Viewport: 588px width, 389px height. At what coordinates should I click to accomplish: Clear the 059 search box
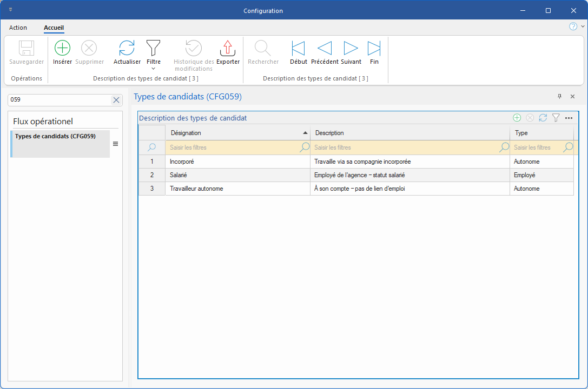point(116,100)
